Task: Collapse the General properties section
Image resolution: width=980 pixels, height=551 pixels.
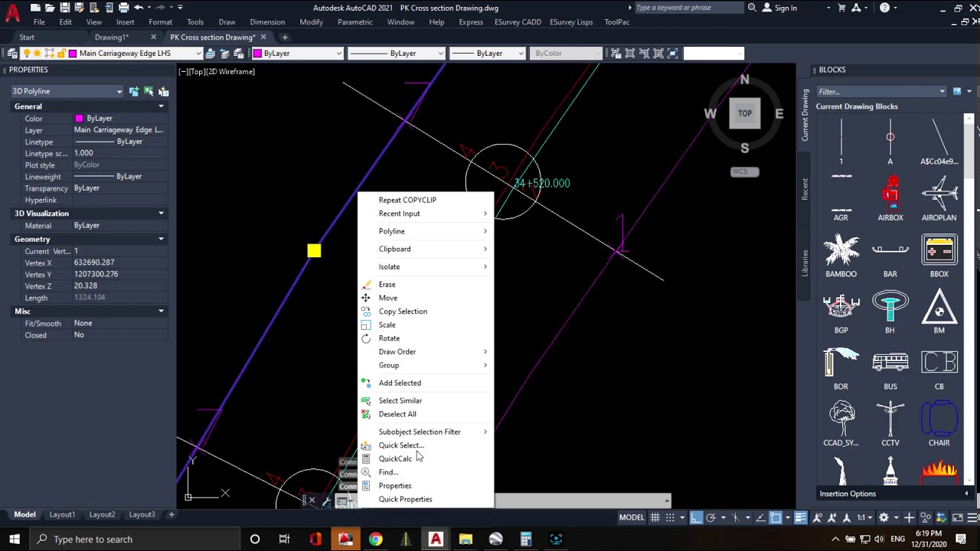Action: (x=161, y=106)
